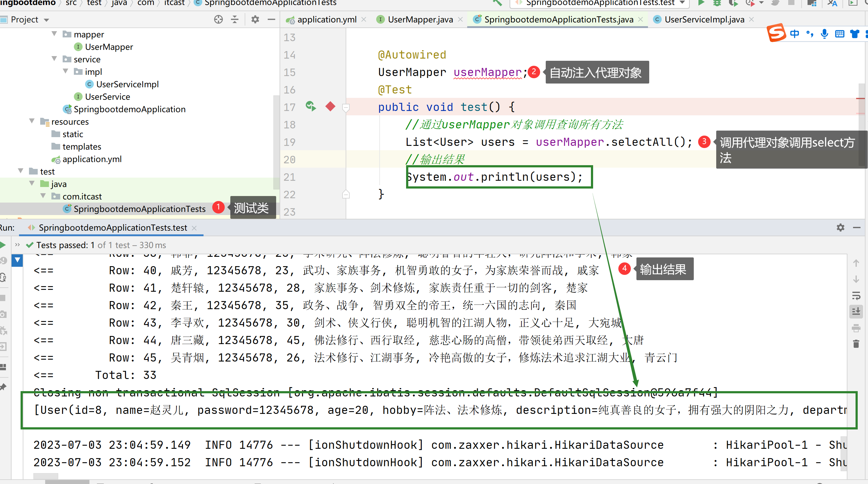Viewport: 868px width, 484px height.
Task: Click the Print icon in the console toolbar
Action: 856,328
